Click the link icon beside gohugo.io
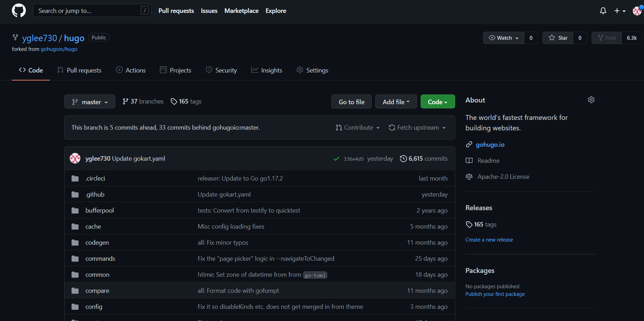 coord(469,145)
